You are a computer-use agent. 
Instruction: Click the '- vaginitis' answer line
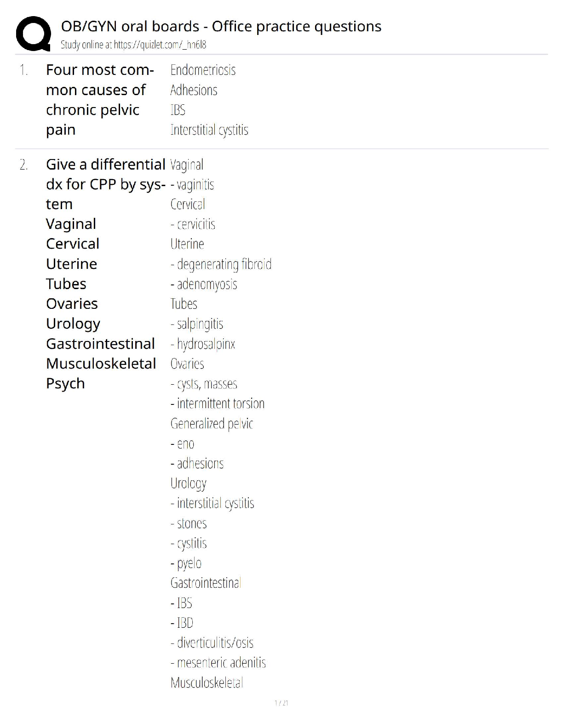pos(192,185)
